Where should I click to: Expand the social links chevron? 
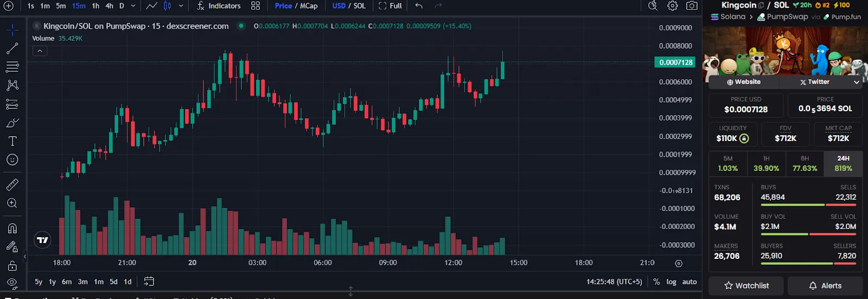pyautogui.click(x=857, y=82)
